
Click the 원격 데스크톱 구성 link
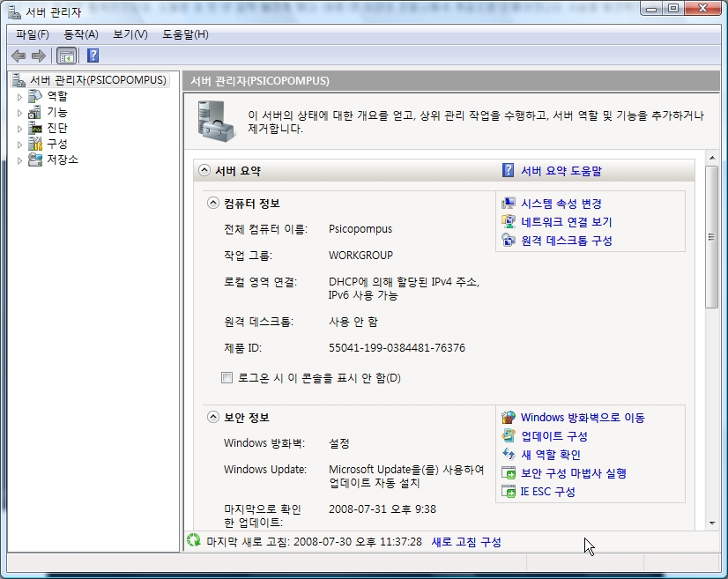(567, 241)
